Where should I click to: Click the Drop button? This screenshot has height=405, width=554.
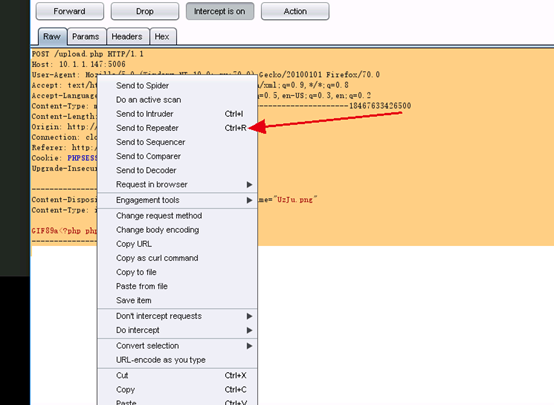pos(145,11)
